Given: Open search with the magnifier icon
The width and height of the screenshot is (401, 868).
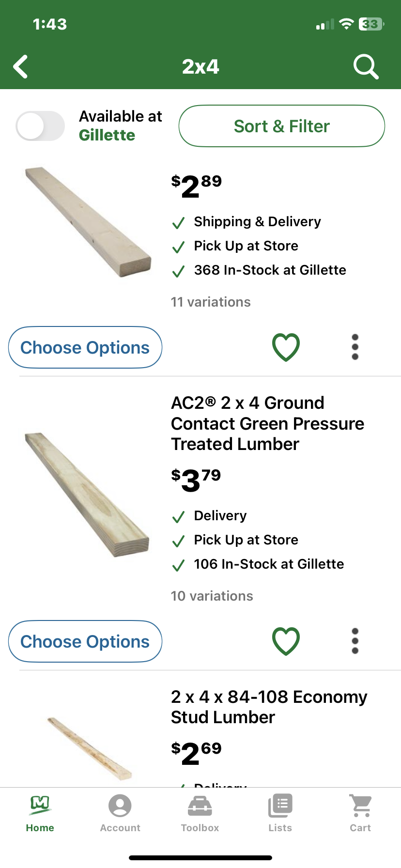Looking at the screenshot, I should (x=365, y=66).
